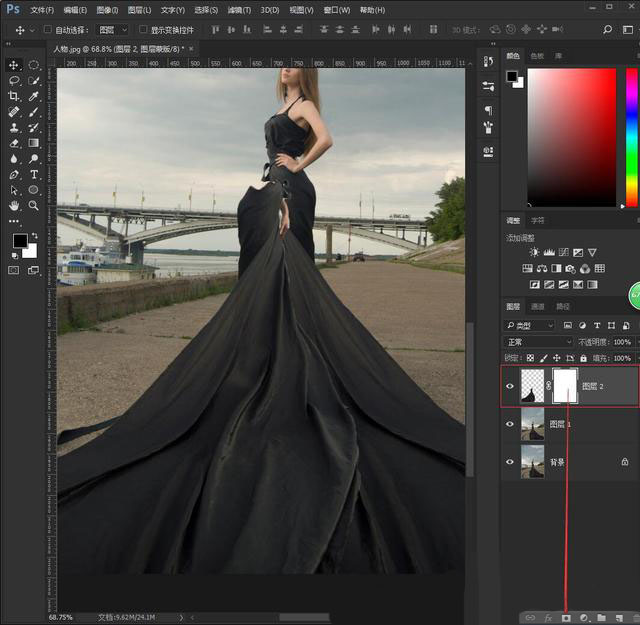This screenshot has width=640, height=625.
Task: Create new adjustment layer at panel bottom
Action: click(584, 618)
